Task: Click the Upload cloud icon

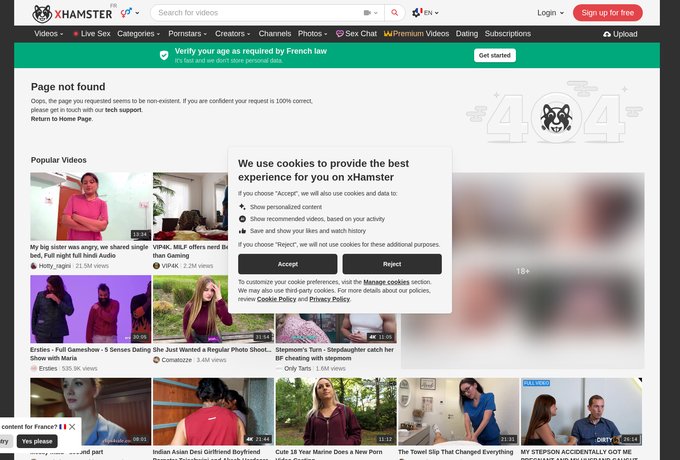Action: (607, 34)
